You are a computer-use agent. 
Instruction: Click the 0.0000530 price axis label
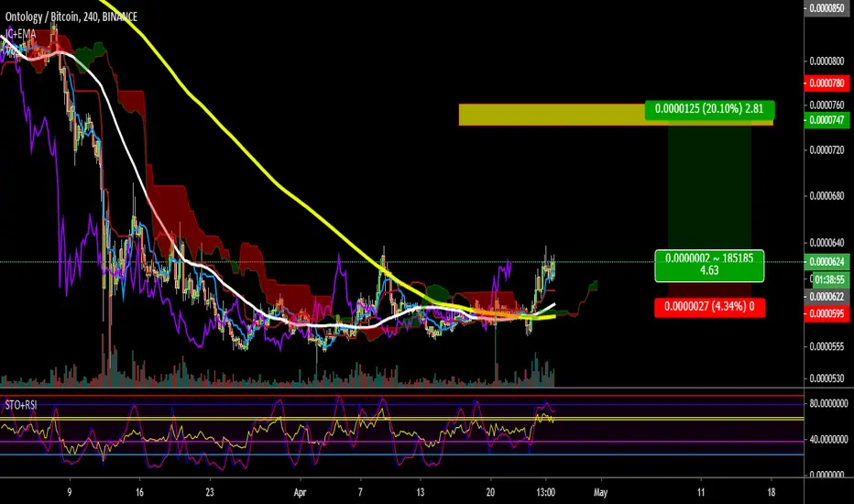827,378
